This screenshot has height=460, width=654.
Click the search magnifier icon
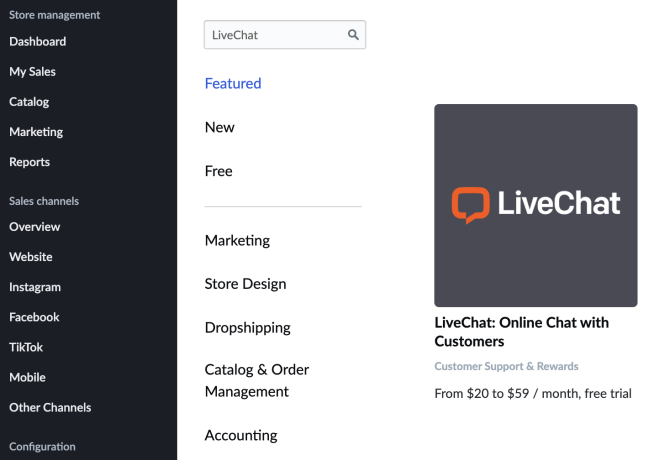[x=353, y=35]
